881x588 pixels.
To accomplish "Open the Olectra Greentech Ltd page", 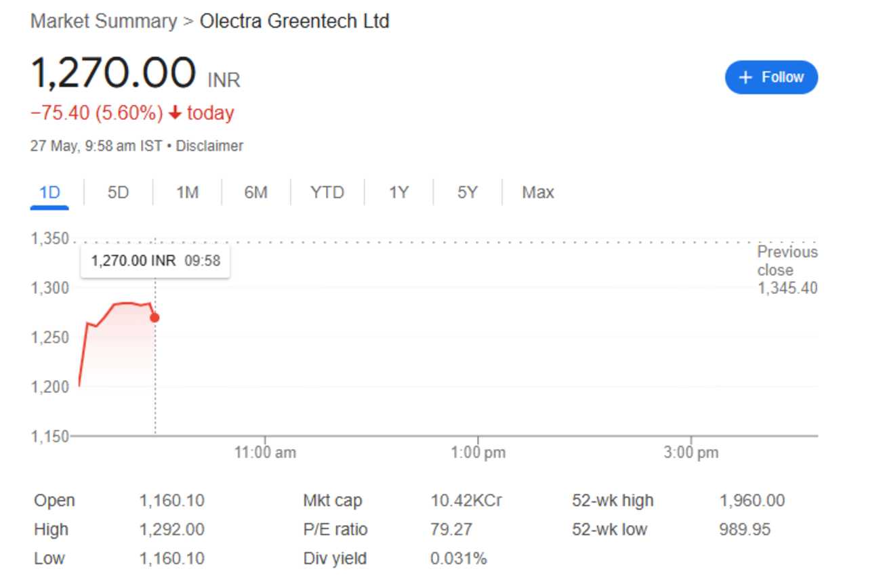I will 294,21.
